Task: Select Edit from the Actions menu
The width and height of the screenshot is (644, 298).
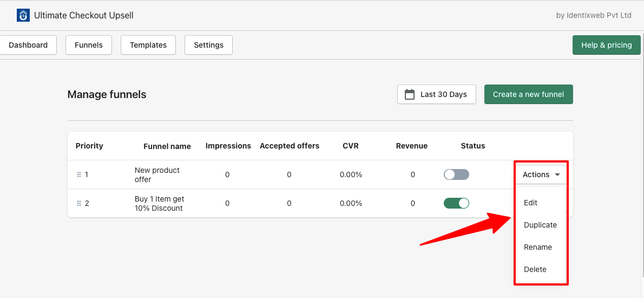Action: [x=530, y=203]
